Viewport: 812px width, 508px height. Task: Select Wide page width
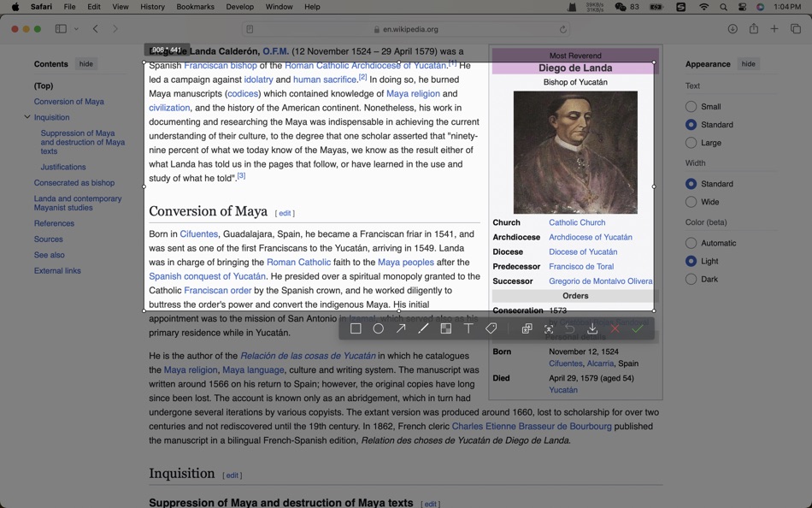point(691,202)
